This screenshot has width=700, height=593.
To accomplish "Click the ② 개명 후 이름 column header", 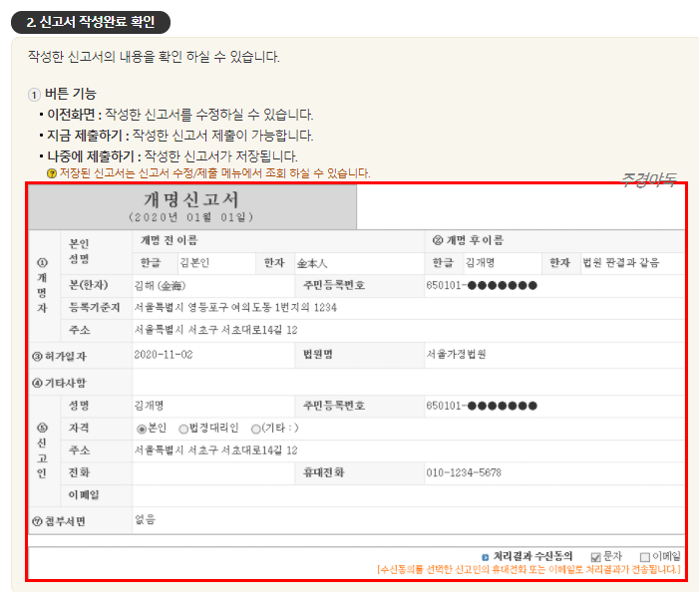I will [x=468, y=240].
